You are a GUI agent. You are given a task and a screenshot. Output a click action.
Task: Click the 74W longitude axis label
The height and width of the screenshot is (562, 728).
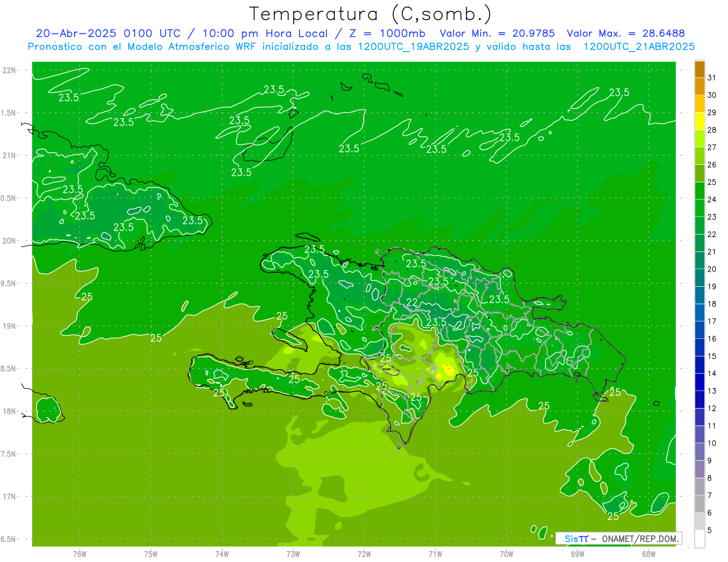coord(222,554)
